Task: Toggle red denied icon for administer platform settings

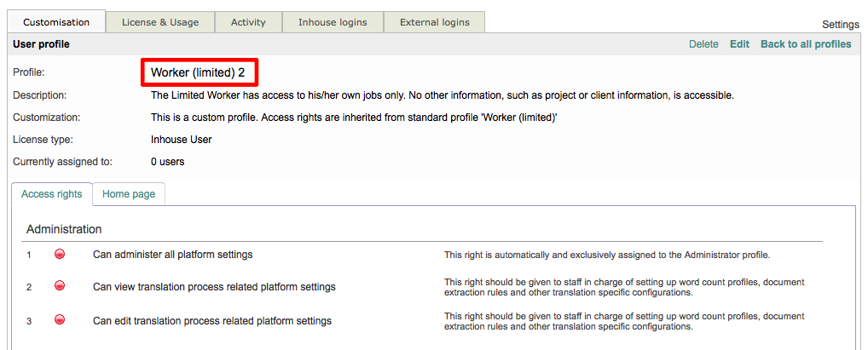Action: tap(60, 254)
